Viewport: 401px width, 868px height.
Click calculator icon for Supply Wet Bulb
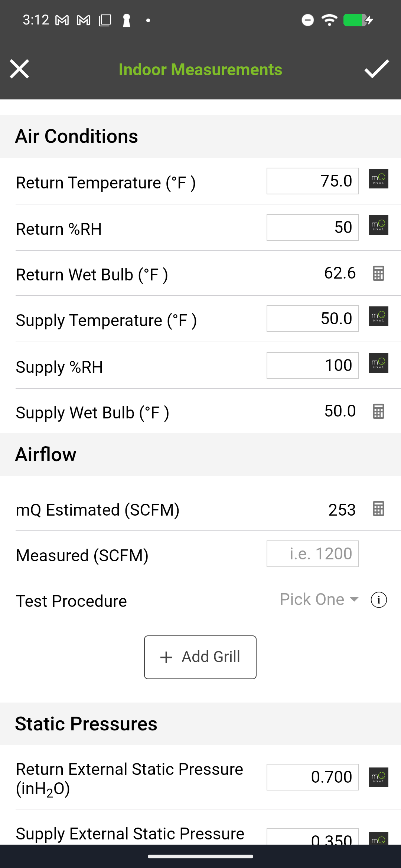[378, 411]
